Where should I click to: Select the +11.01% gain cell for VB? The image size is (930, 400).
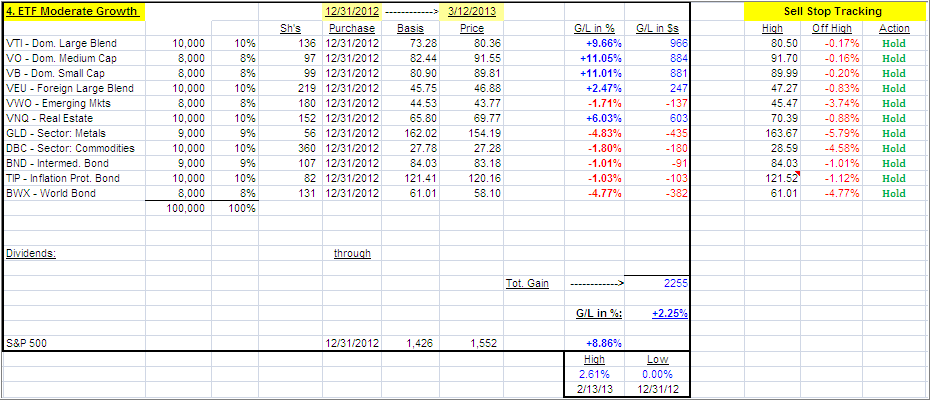(x=595, y=74)
